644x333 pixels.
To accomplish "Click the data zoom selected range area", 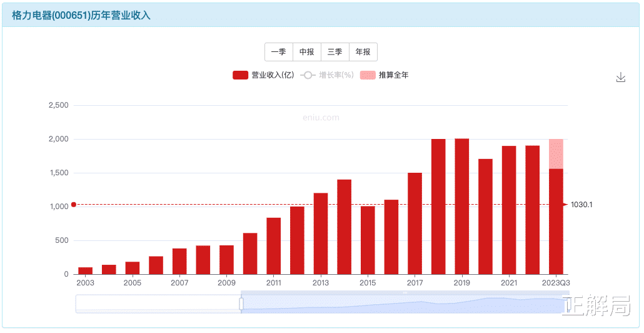I will pyautogui.click(x=405, y=304).
